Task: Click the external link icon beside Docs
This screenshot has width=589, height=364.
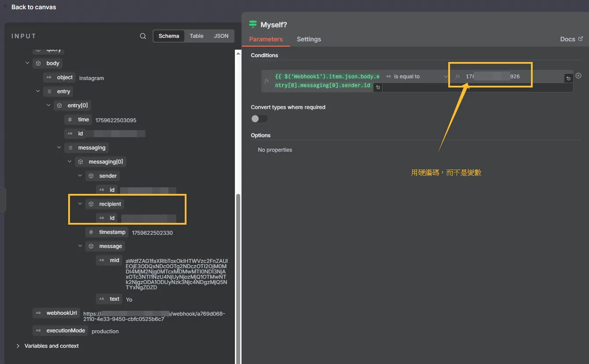Action: pyautogui.click(x=581, y=39)
